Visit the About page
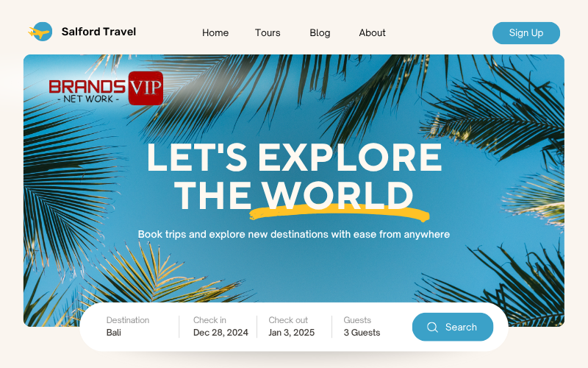The height and width of the screenshot is (368, 588). point(372,33)
